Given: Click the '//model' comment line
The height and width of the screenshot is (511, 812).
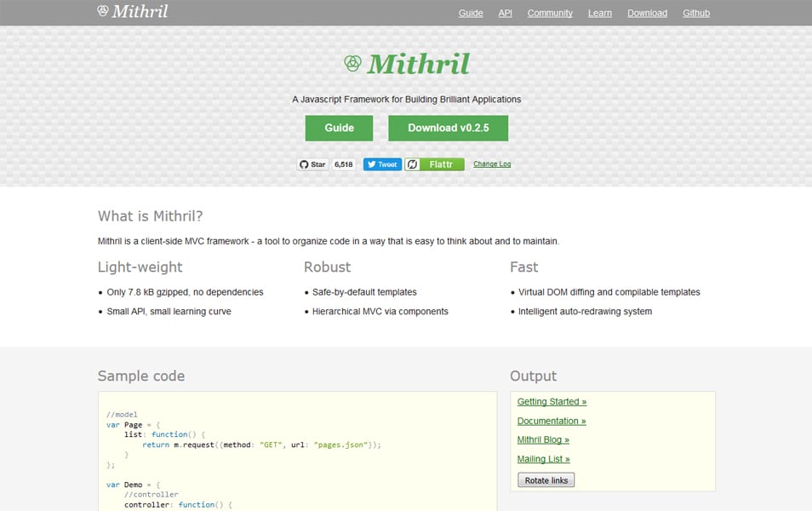Looking at the screenshot, I should pyautogui.click(x=122, y=415).
